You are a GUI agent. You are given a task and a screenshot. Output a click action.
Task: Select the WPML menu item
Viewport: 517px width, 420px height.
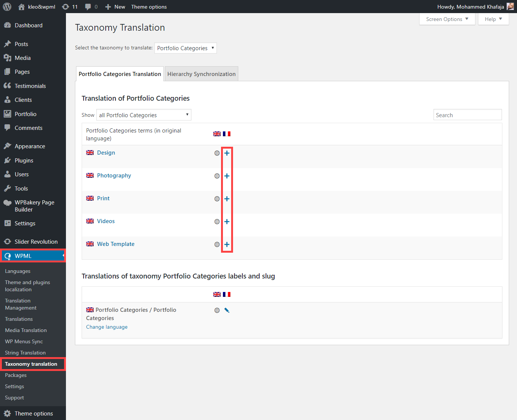(x=33, y=256)
